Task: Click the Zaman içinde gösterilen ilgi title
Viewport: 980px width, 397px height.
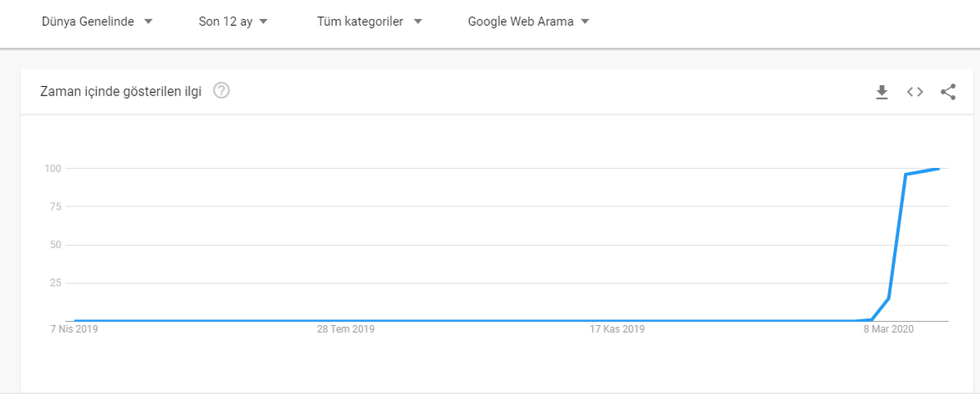Action: (120, 92)
